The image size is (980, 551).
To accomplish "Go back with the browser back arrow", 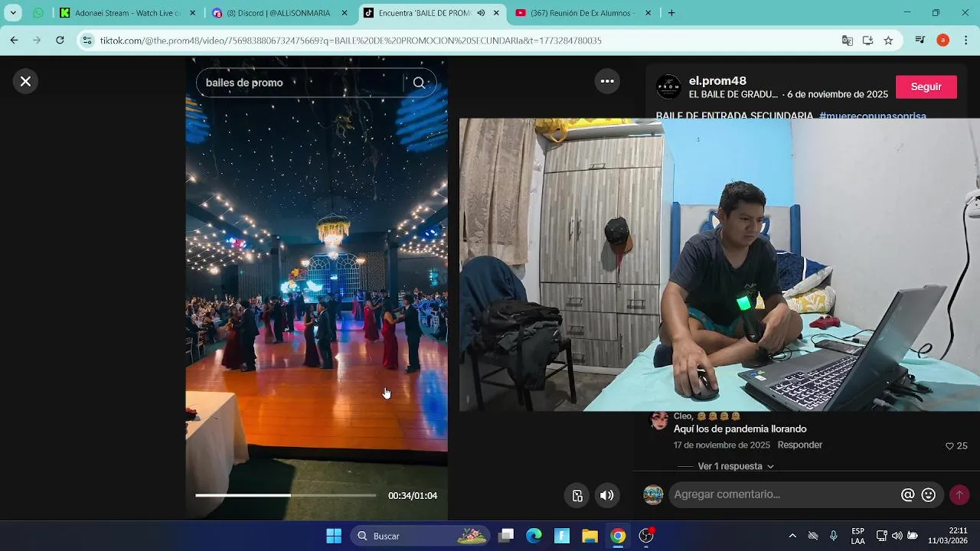I will pyautogui.click(x=14, y=40).
